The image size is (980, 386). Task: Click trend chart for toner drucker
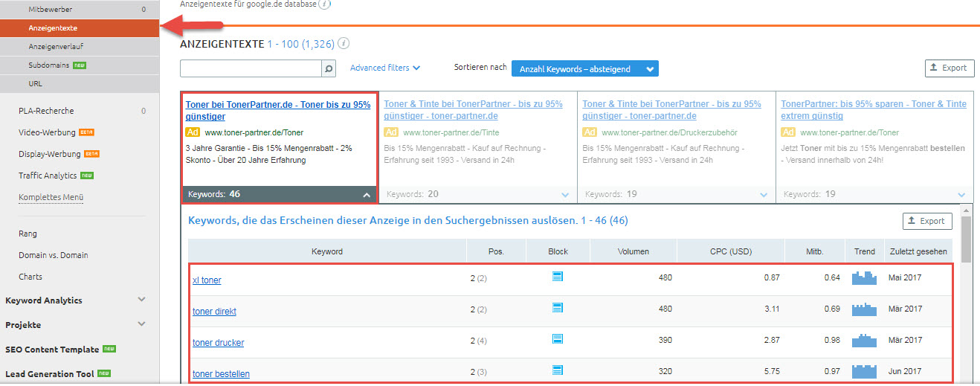click(865, 340)
